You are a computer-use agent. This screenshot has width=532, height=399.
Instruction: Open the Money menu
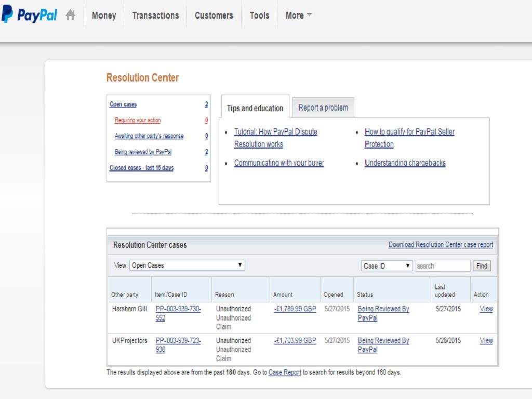click(x=104, y=16)
